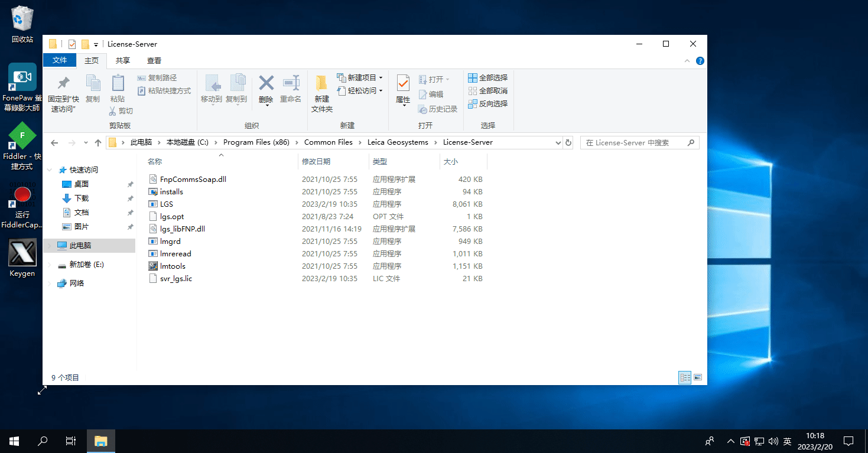The width and height of the screenshot is (868, 453).
Task: Open the address bar history dropdown
Action: 558,143
